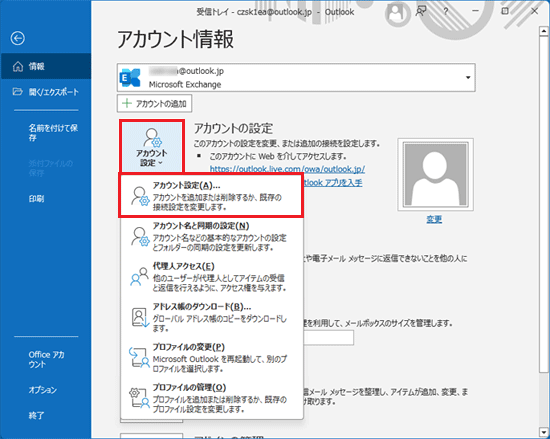
Task: Open the 開く/エクスポート tab
Action: click(x=46, y=92)
